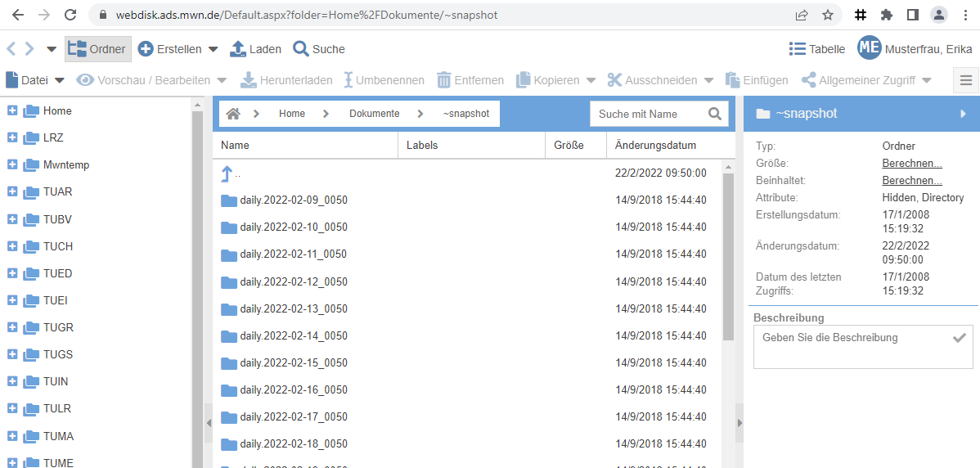
Task: Click the Home icon in the breadcrumb
Action: tap(233, 114)
